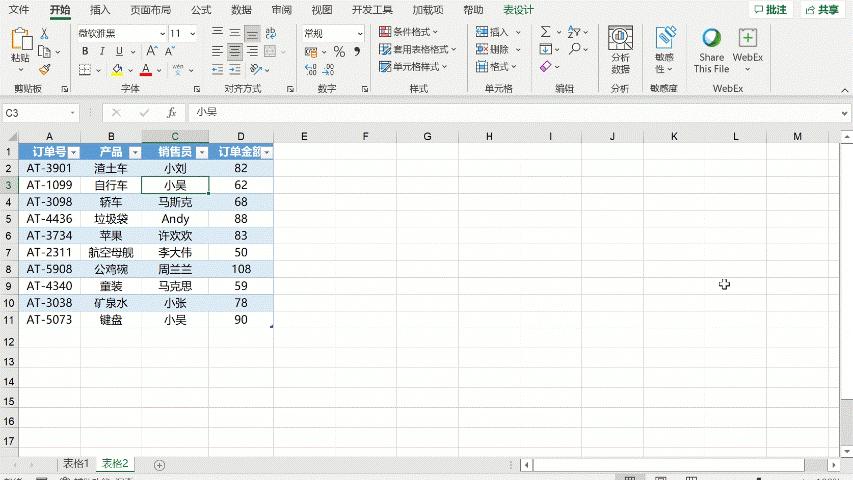Toggle Bold formatting
The width and height of the screenshot is (853, 480).
point(85,52)
